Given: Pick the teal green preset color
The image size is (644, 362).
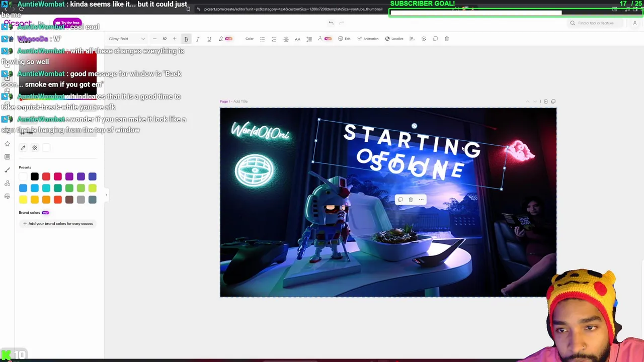Looking at the screenshot, I should [58, 188].
